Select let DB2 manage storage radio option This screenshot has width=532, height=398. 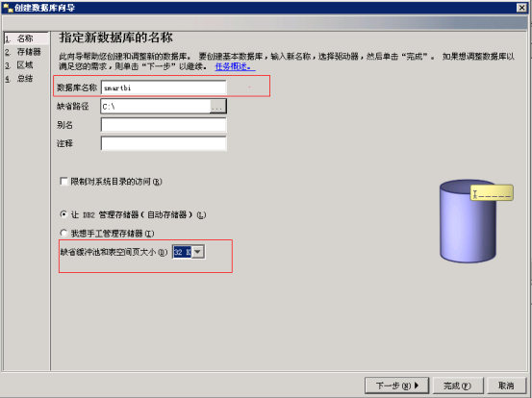click(63, 214)
